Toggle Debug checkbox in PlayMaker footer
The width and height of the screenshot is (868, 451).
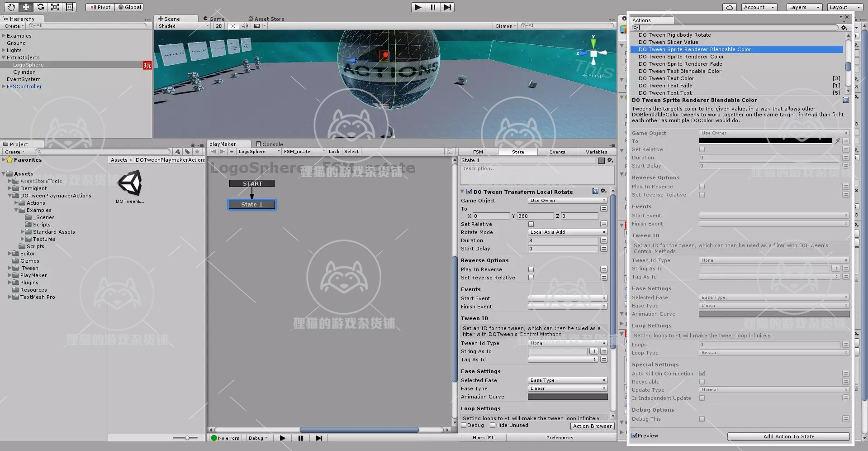[x=464, y=425]
